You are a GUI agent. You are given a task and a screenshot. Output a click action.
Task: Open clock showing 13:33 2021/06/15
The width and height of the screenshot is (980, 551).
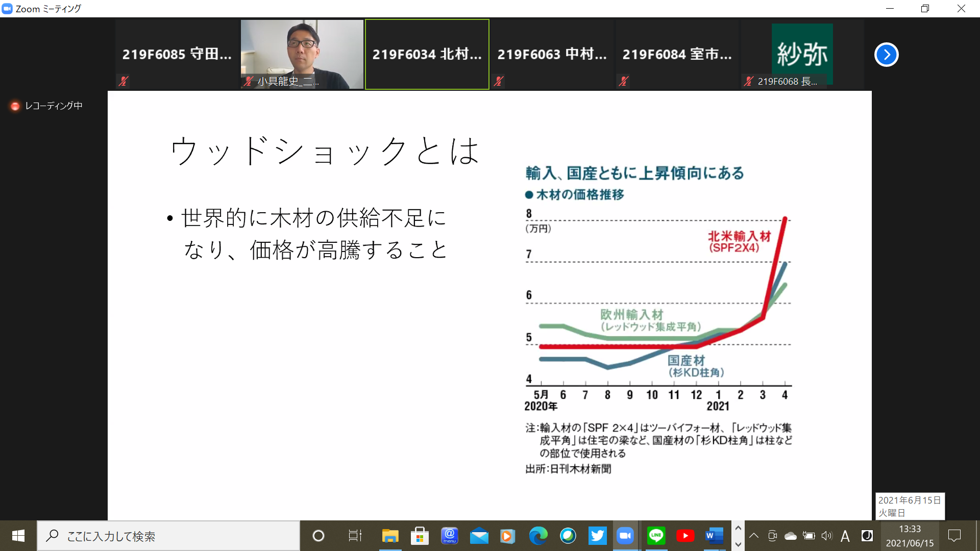click(x=910, y=536)
